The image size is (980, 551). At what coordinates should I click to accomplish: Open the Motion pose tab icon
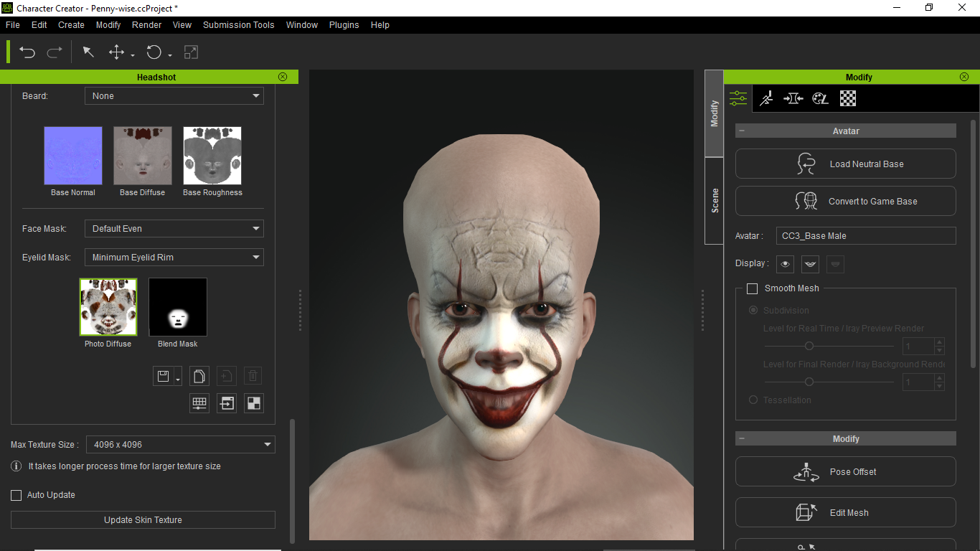pyautogui.click(x=766, y=98)
